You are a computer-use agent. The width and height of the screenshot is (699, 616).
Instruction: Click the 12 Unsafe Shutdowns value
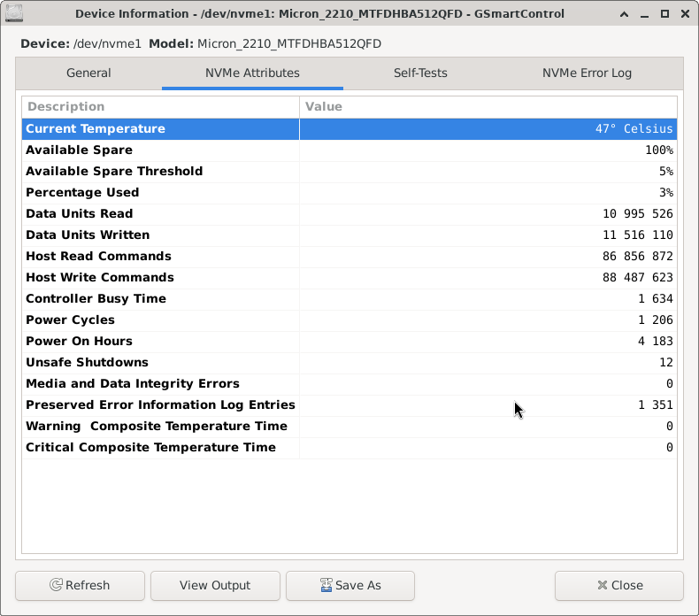pos(666,363)
